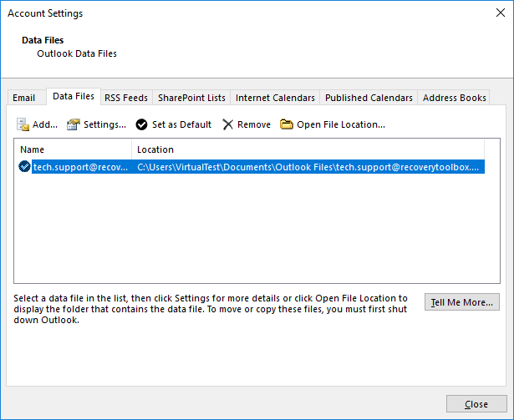Click the Tell Me More button
Image resolution: width=514 pixels, height=420 pixels.
[x=462, y=301]
